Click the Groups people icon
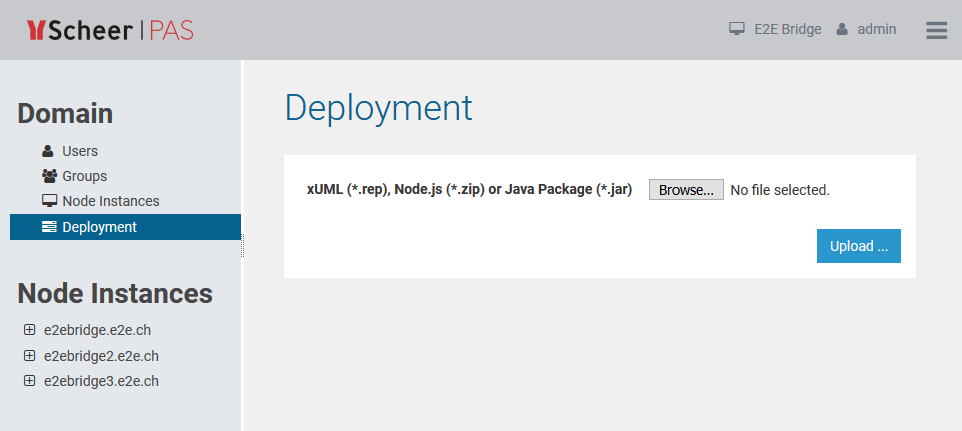The image size is (962, 431). [49, 176]
